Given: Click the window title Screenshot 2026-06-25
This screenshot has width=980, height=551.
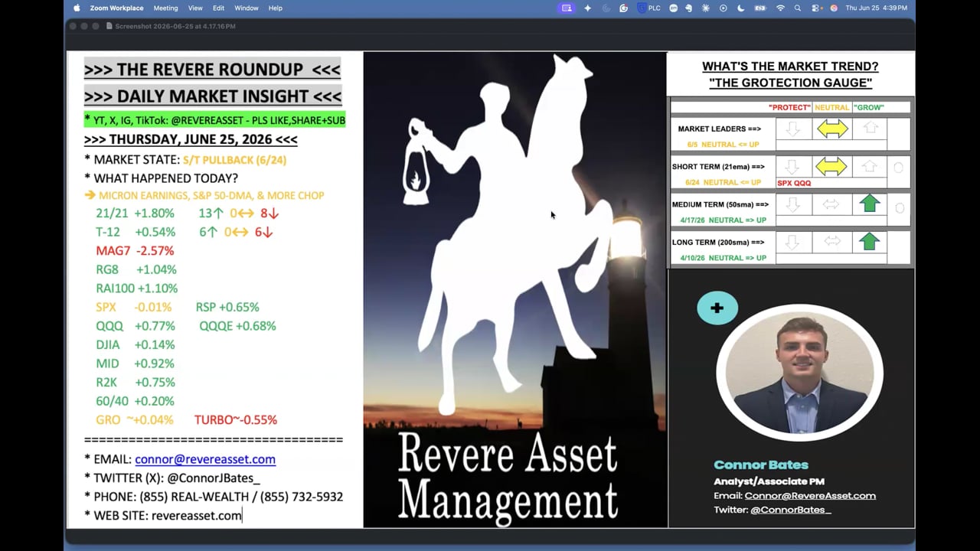Looking at the screenshot, I should 175,26.
